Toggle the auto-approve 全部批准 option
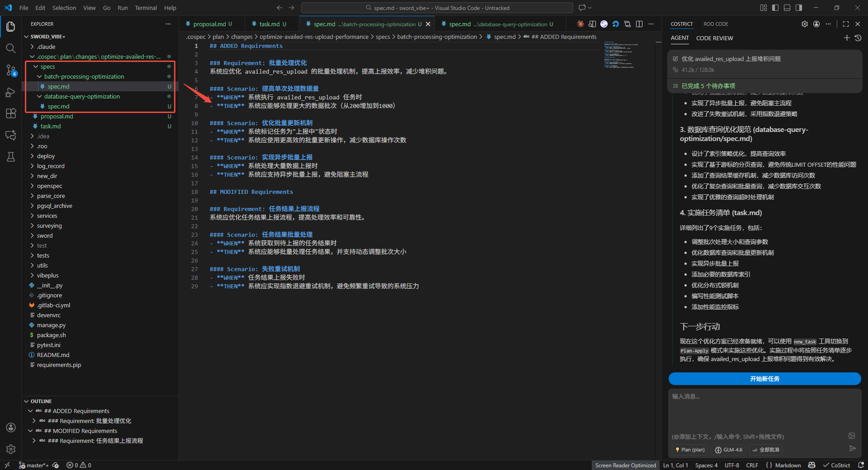Screen dimensions: 868x470 pyautogui.click(x=766, y=450)
